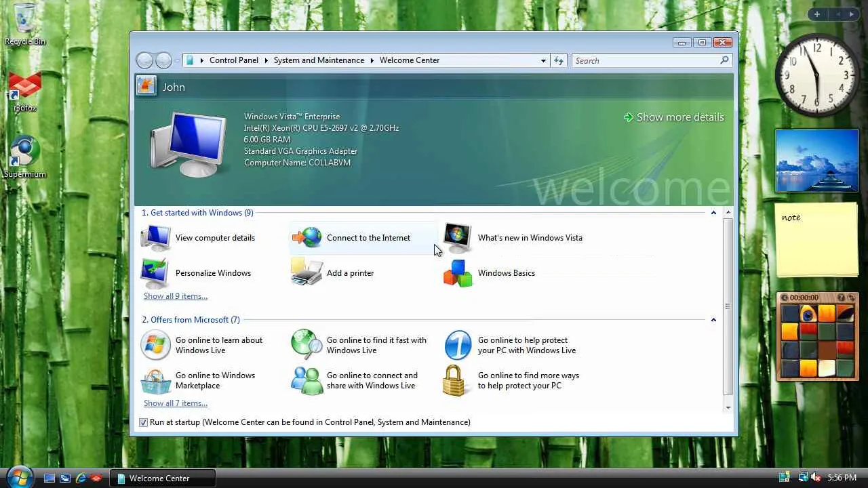Open View computer details monitor icon
868x488 pixels.
155,238
